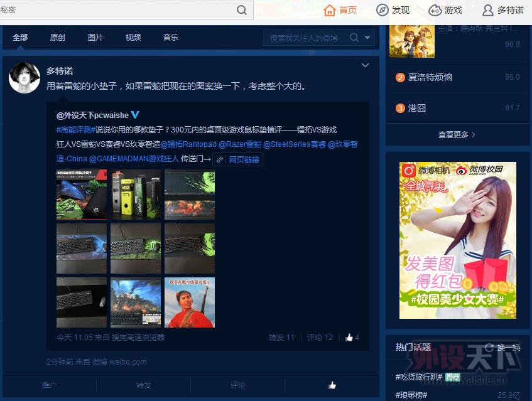Click the link icon beside 网页链接
The width and height of the screenshot is (532, 401).
tap(220, 159)
